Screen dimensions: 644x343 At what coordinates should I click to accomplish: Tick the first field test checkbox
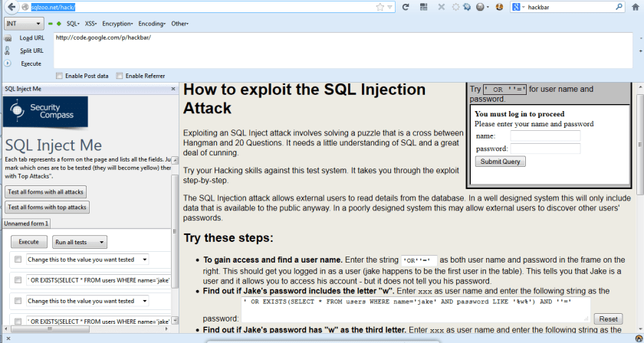point(18,260)
